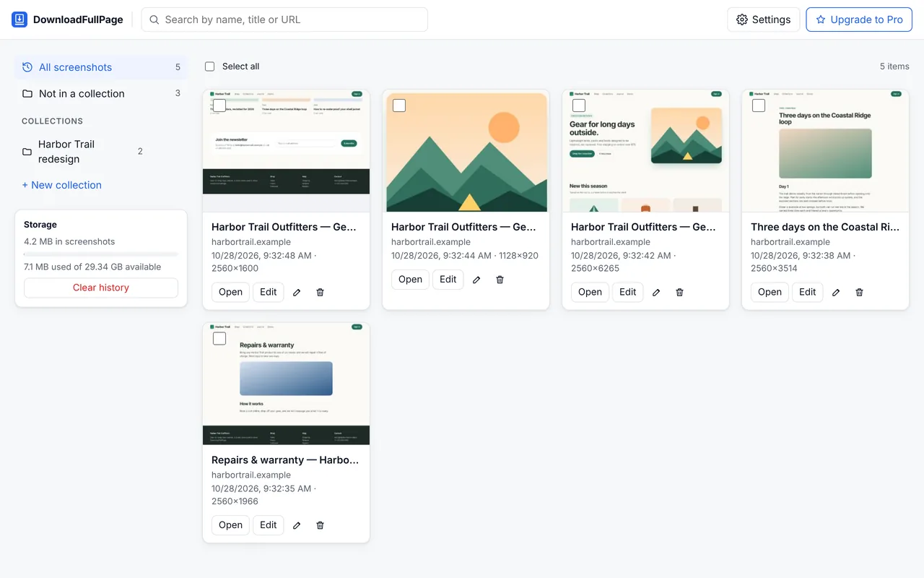Click the mountain sunset thumbnail of 1128×920 screenshot
The image size is (924, 578).
(x=466, y=152)
